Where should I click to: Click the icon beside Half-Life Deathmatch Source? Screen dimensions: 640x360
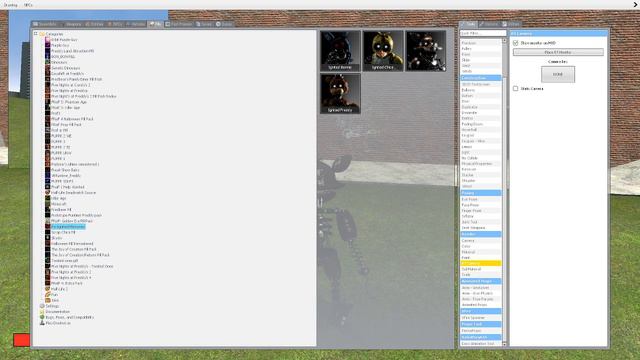click(x=47, y=192)
